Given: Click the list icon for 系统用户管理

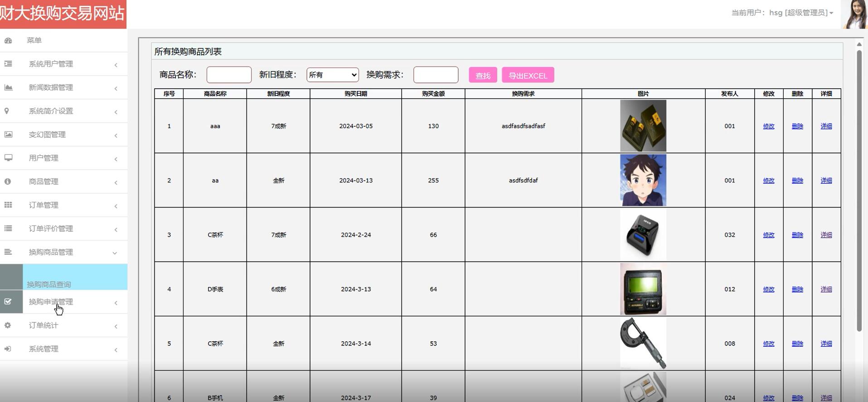Looking at the screenshot, I should point(8,64).
